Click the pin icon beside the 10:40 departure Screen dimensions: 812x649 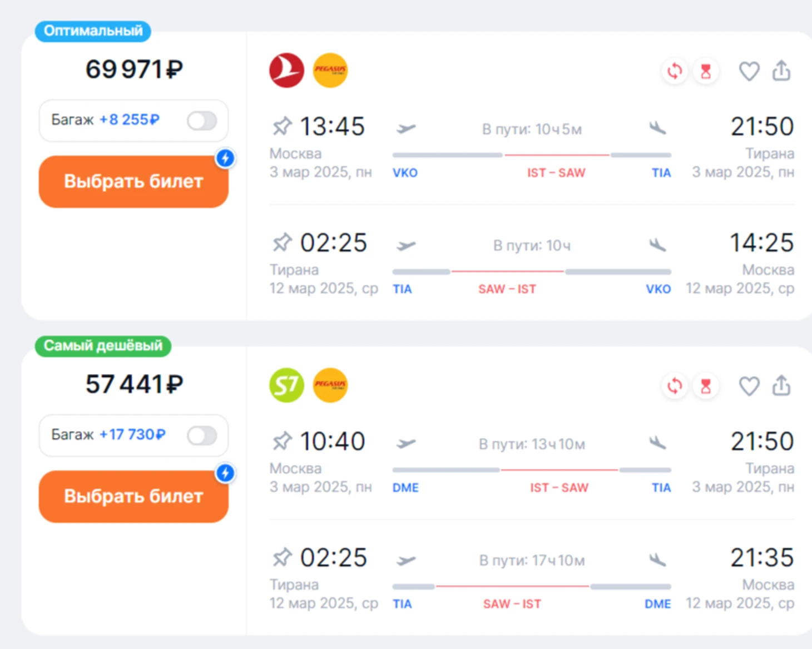coord(282,442)
